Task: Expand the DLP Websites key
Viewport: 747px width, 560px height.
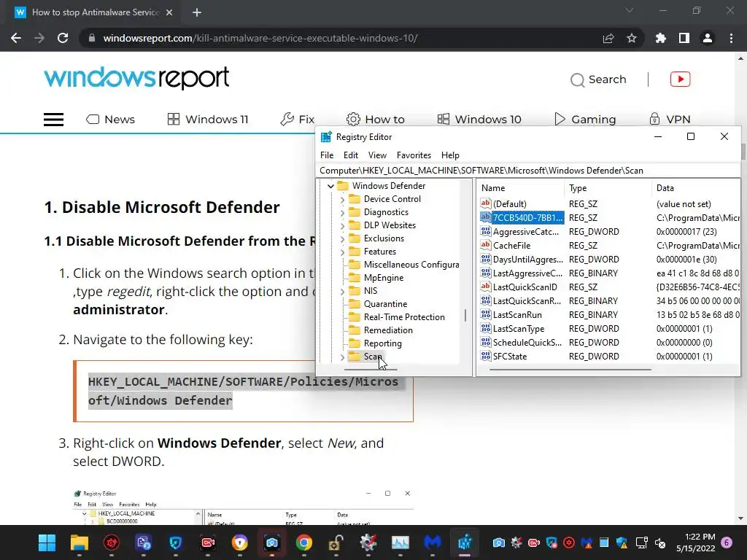Action: point(343,226)
